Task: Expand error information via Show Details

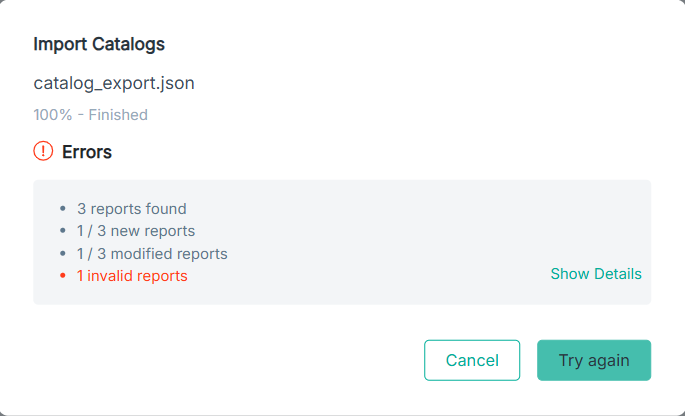Action: click(x=596, y=274)
